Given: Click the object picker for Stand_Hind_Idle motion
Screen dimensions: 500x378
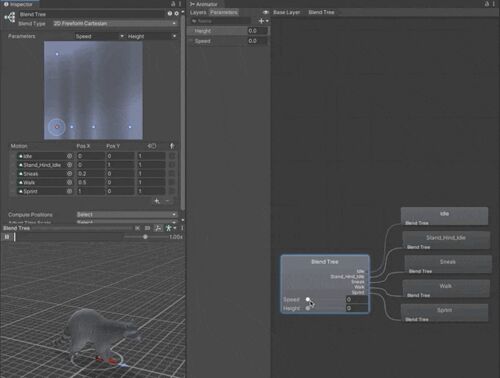Looking at the screenshot, I should [69, 165].
